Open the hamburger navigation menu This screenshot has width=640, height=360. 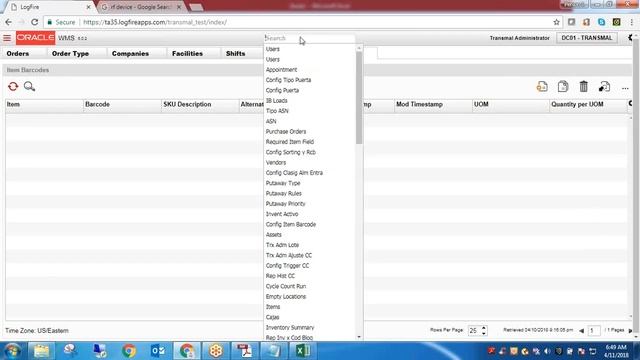[7, 38]
